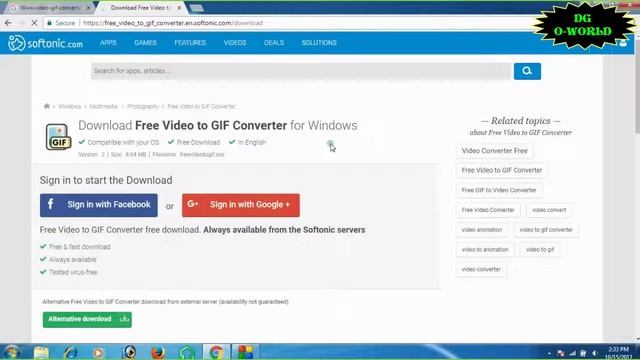Image resolution: width=640 pixels, height=360 pixels.
Task: Click the browser address bar URL
Action: coord(173,23)
